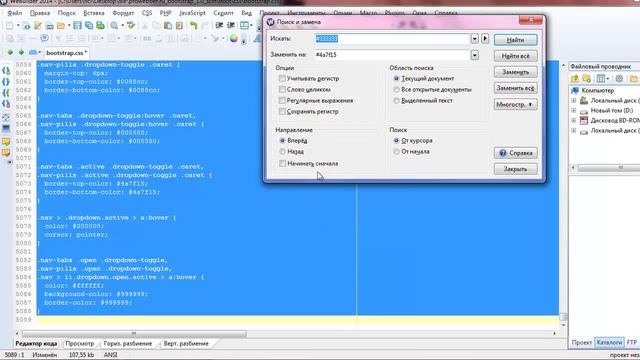The width and height of the screenshot is (640, 360).
Task: Click Компьютер icon in the file tree
Action: pos(575,90)
